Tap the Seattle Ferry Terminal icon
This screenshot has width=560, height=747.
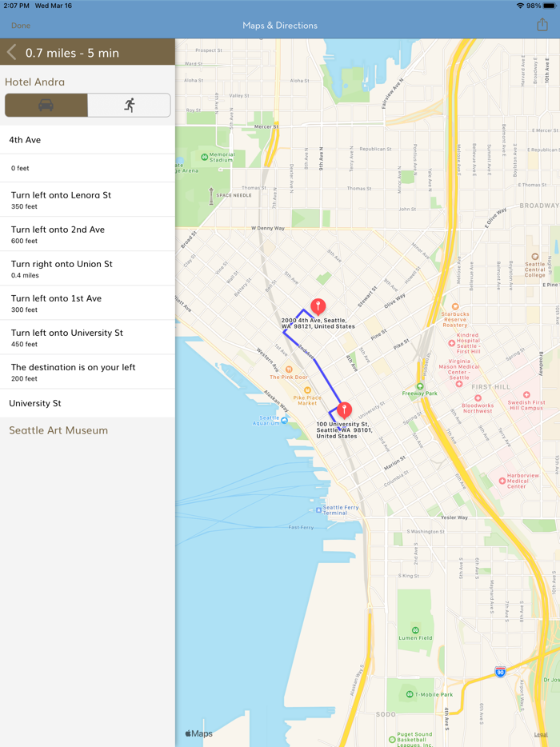pos(318,509)
